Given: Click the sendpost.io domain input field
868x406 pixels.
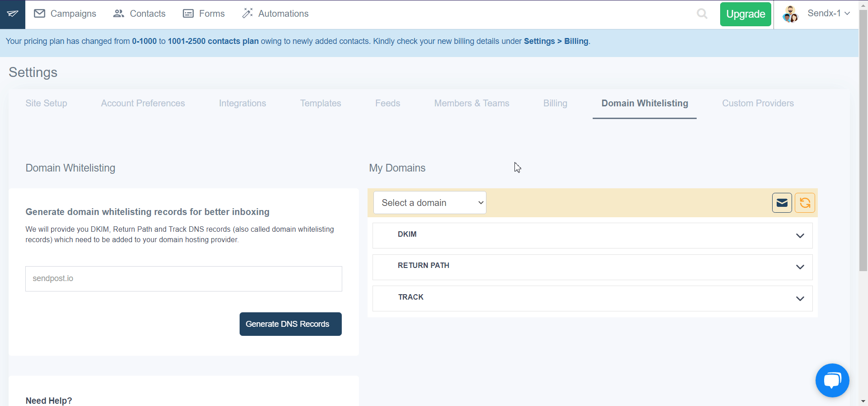Looking at the screenshot, I should click(x=184, y=279).
